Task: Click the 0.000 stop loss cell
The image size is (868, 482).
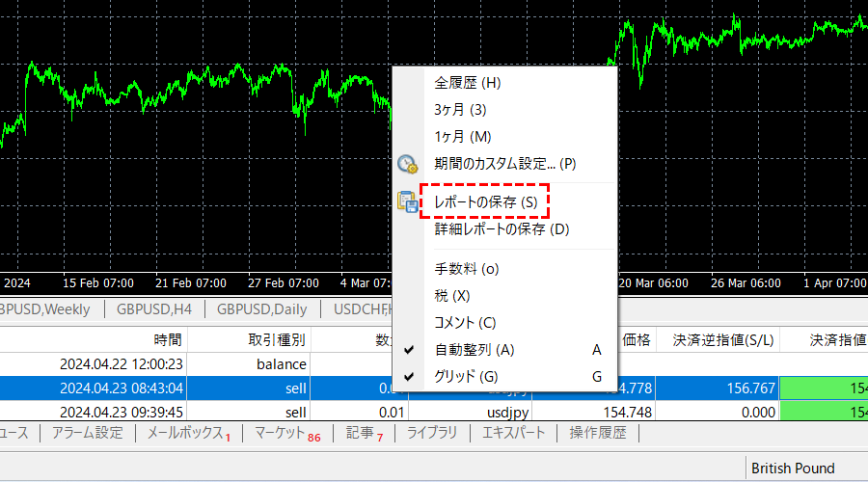Action: [x=758, y=412]
